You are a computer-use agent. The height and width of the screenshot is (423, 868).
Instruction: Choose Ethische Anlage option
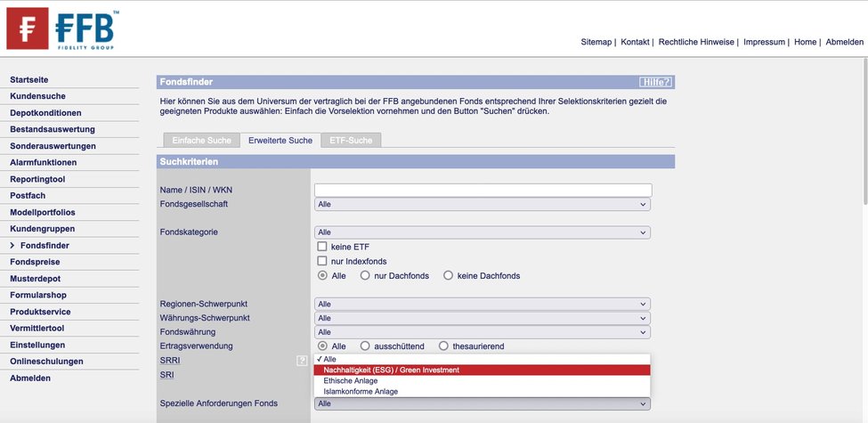(x=482, y=381)
